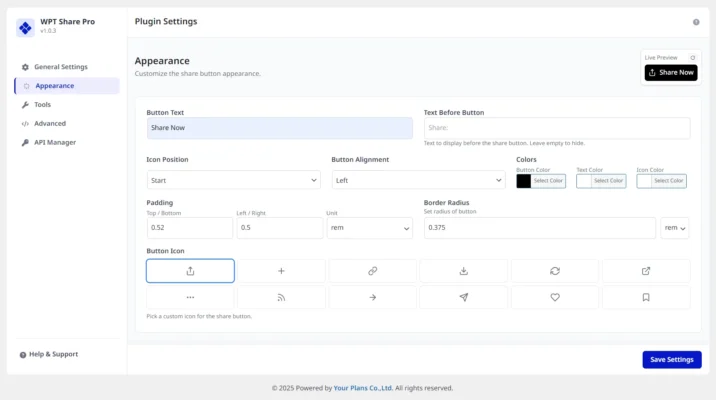Click the Top / Bottom padding field
The image size is (716, 400).
coord(190,228)
